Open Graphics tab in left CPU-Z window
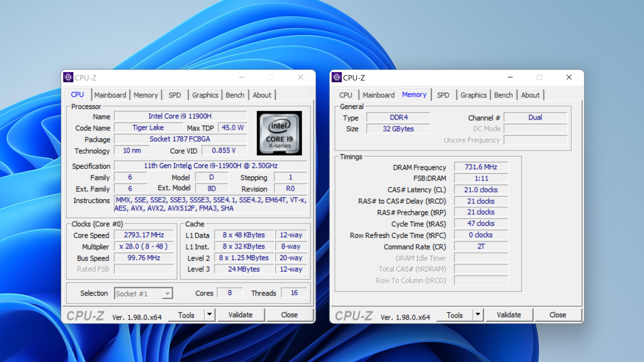The width and height of the screenshot is (644, 362). click(205, 95)
